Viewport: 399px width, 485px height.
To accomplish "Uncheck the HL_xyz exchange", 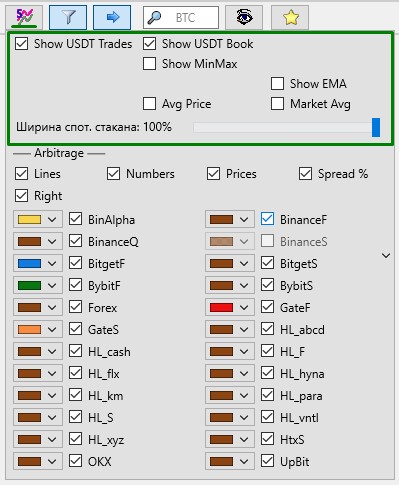I will pyautogui.click(x=75, y=439).
